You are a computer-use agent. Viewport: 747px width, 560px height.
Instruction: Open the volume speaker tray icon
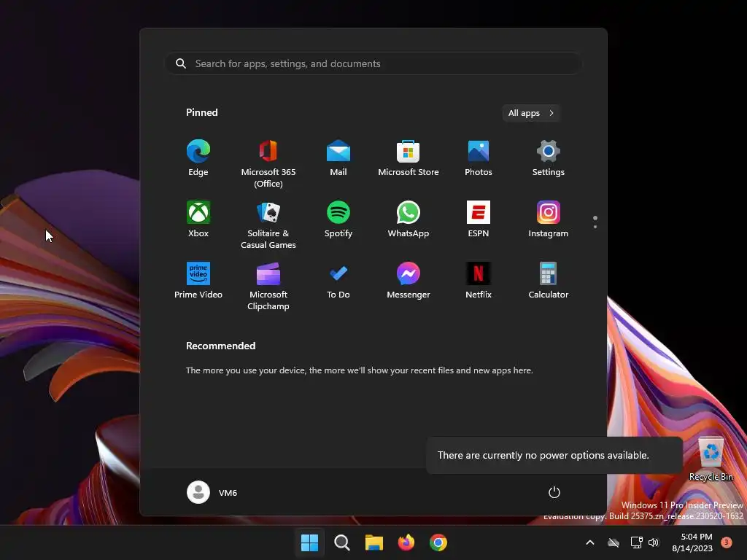(x=654, y=542)
